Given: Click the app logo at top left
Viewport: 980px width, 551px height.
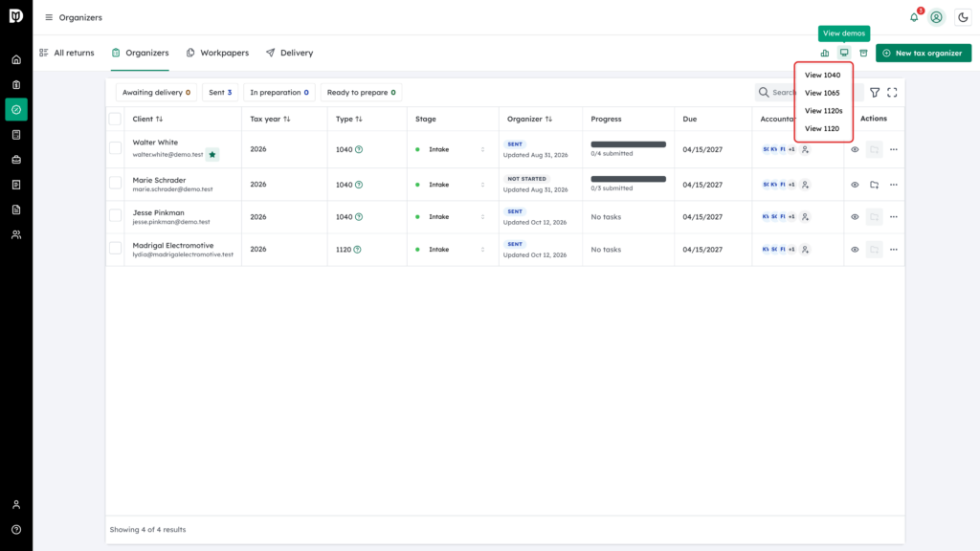Looking at the screenshot, I should [16, 16].
